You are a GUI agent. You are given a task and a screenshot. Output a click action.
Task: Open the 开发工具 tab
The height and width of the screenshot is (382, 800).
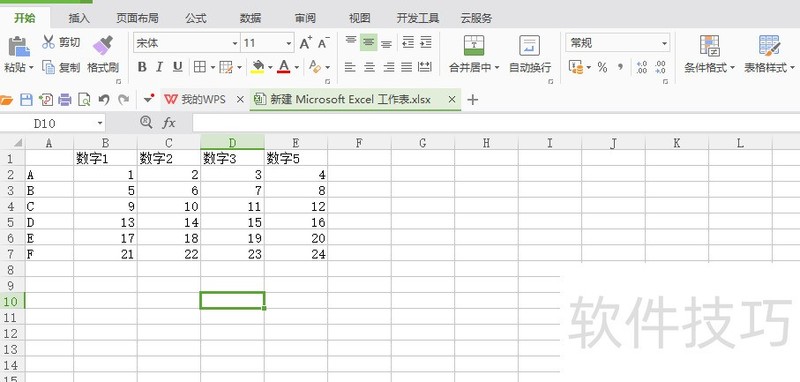418,18
